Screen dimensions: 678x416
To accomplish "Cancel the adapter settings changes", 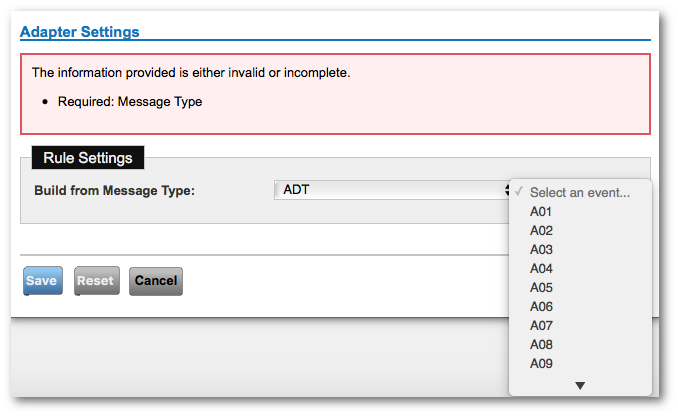I will coord(155,281).
